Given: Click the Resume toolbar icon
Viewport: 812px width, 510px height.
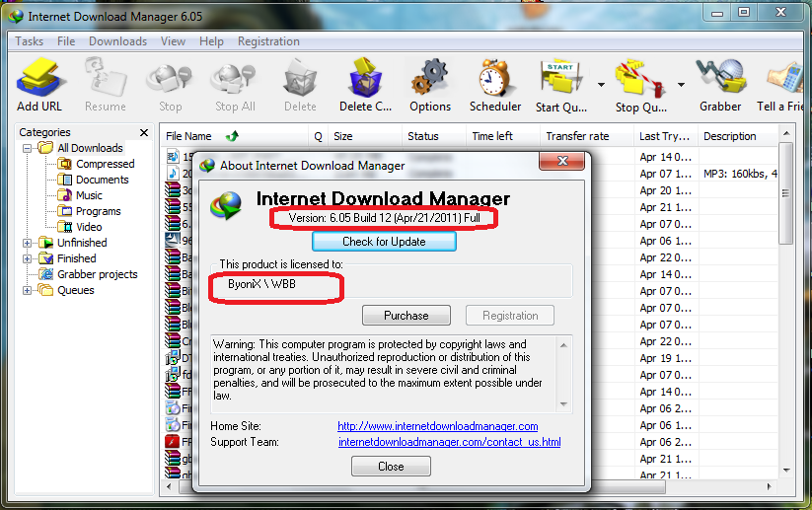Looking at the screenshot, I should tap(106, 85).
